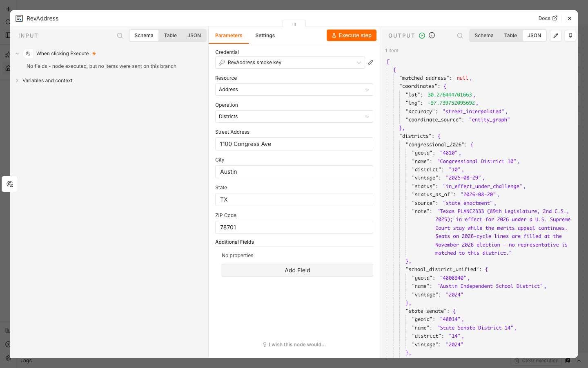The height and width of the screenshot is (368, 588).
Task: Click the null matched_address value
Action: 462,78
